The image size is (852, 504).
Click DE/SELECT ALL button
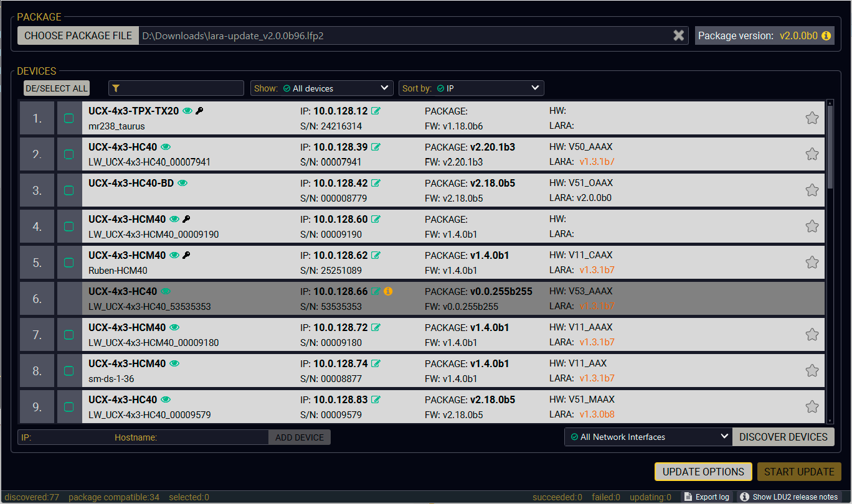click(57, 88)
